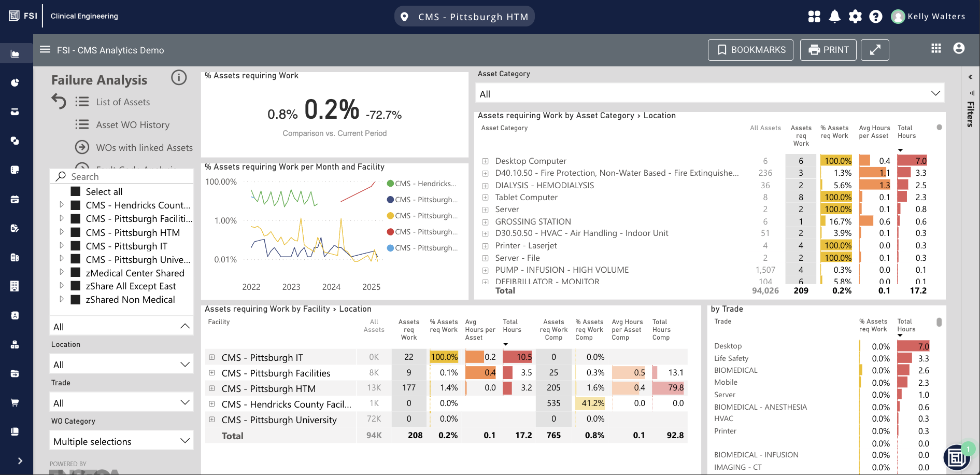Open the Filters pane label
This screenshot has width=980, height=475.
coord(971,114)
